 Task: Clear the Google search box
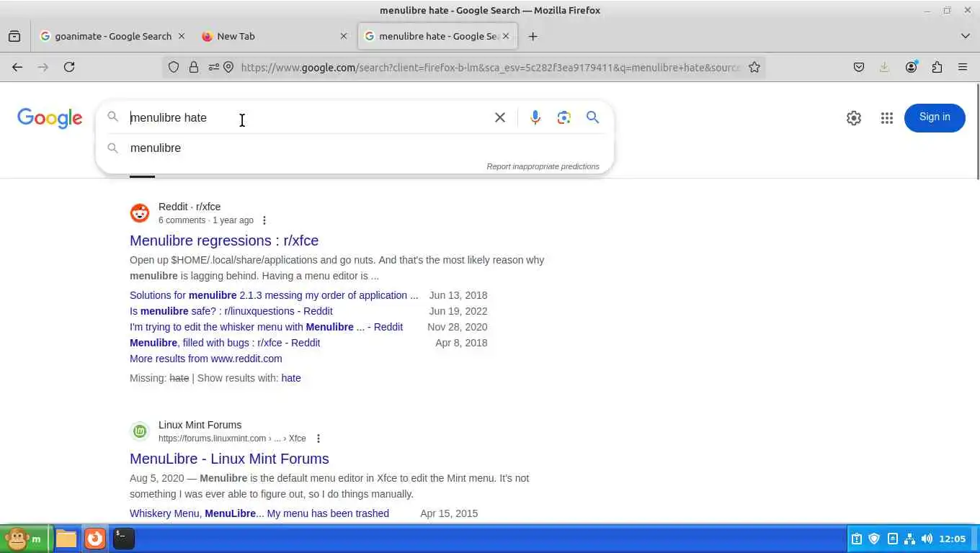click(500, 117)
